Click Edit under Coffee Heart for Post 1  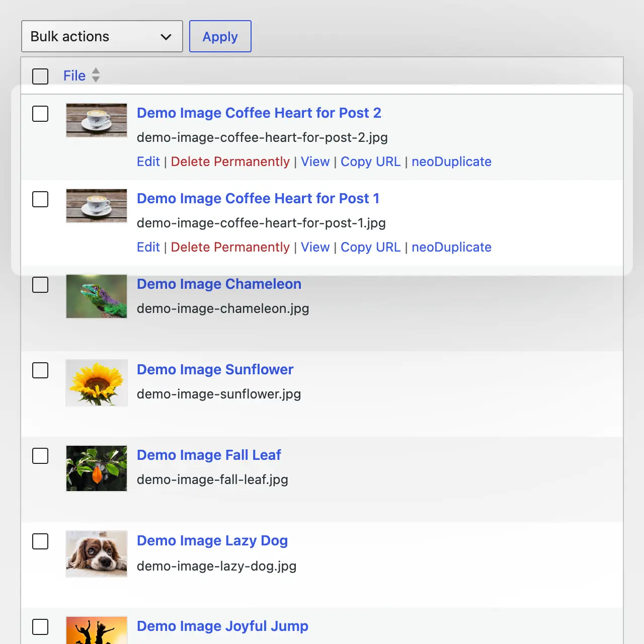148,247
